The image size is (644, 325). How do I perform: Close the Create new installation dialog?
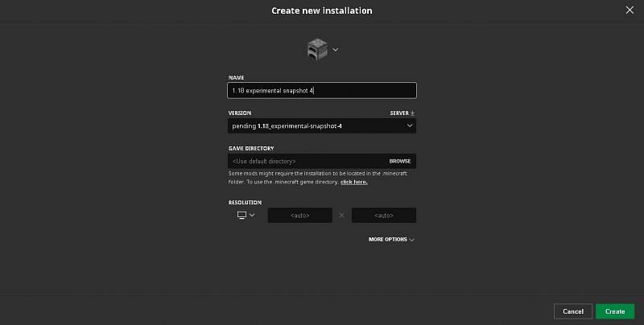coord(630,10)
